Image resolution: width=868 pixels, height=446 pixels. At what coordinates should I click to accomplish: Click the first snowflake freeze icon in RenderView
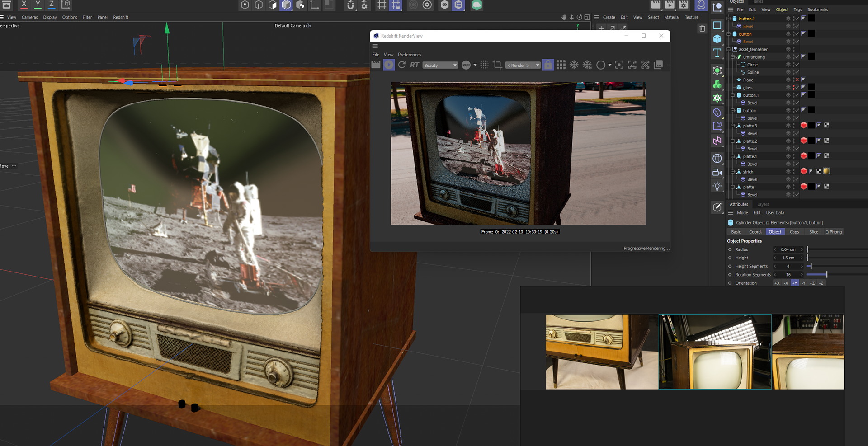574,65
